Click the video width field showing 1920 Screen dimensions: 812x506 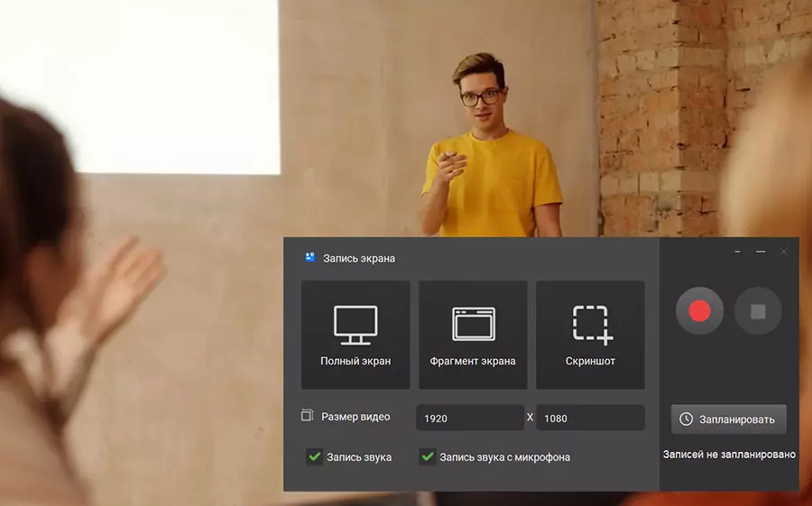click(469, 419)
